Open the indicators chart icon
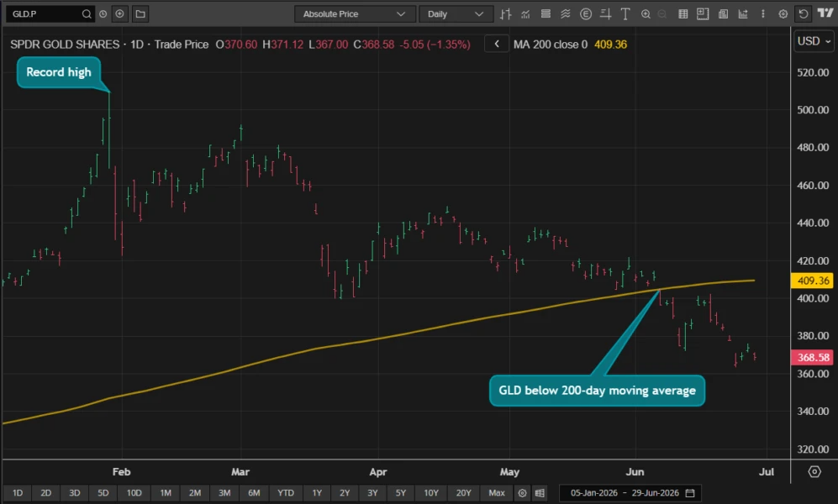Image resolution: width=838 pixels, height=504 pixels. tap(525, 14)
